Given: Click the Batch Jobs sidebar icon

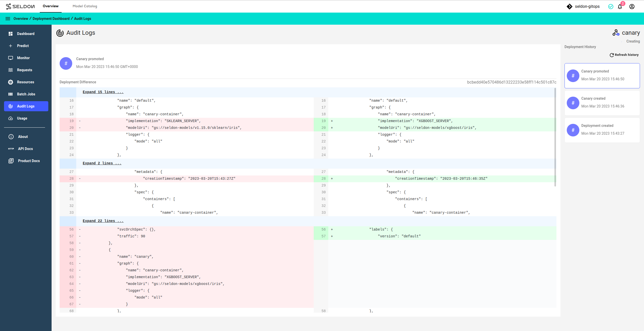Looking at the screenshot, I should (10, 94).
